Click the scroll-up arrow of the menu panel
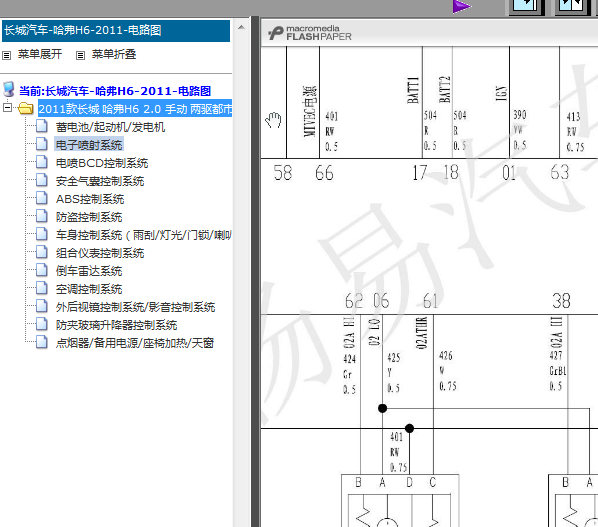The height and width of the screenshot is (527, 598). (241, 27)
